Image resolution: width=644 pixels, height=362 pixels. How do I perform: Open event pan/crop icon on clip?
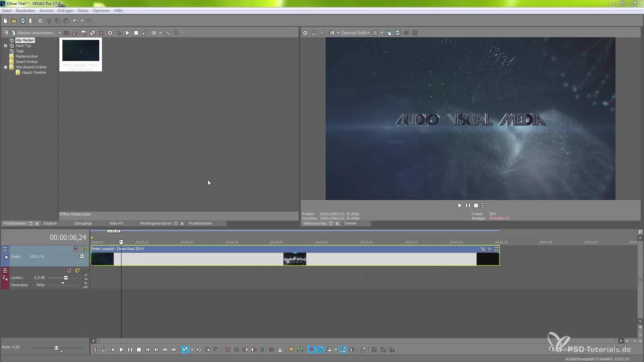point(483,249)
